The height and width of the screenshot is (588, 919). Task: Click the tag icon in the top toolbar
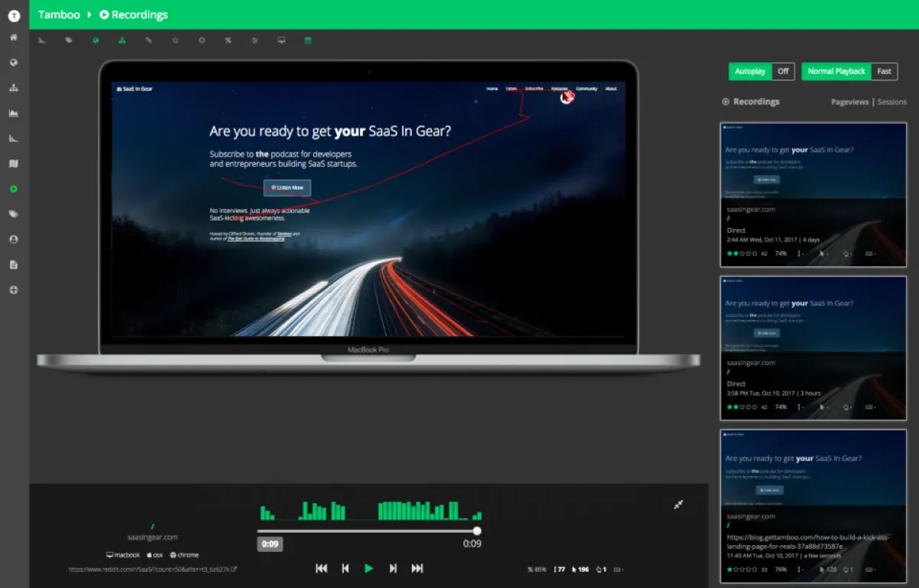click(69, 40)
